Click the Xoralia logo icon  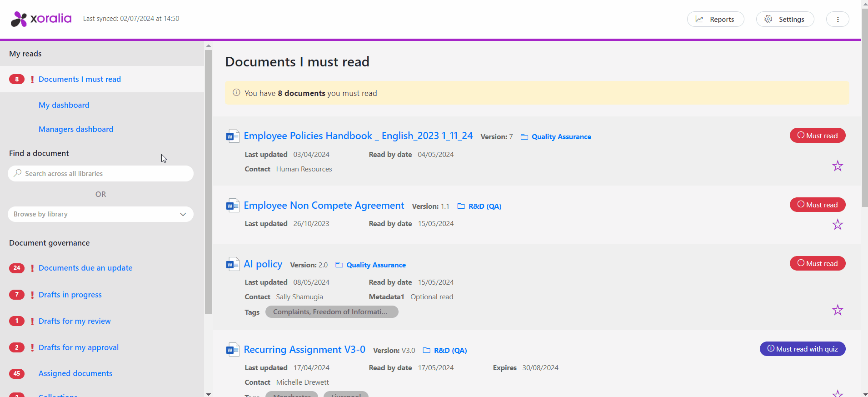pos(19,19)
